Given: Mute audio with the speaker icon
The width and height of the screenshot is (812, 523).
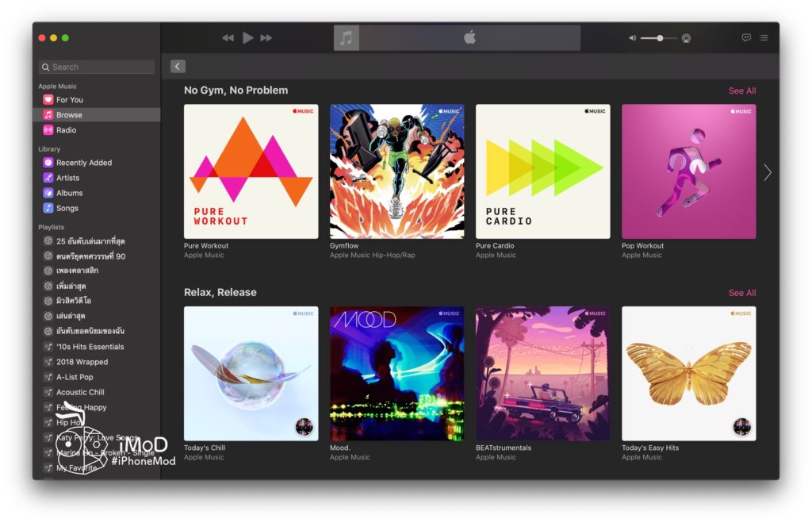Looking at the screenshot, I should 631,37.
